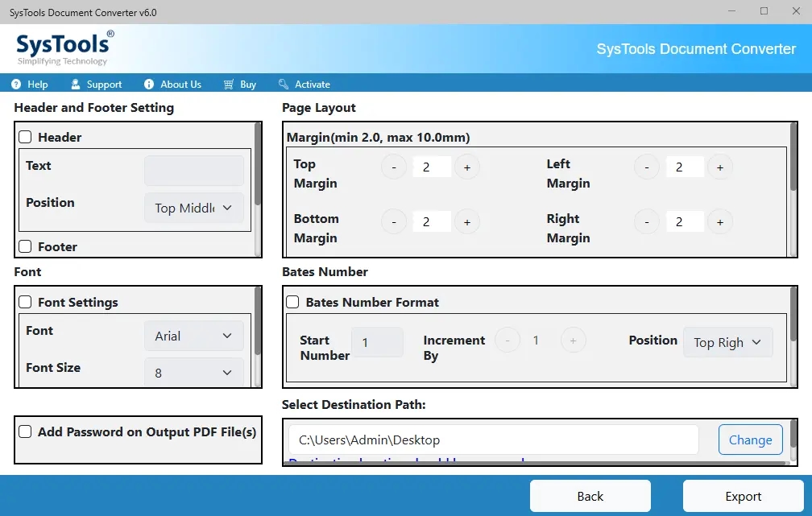Click the Export button
Screen dimensions: 812x516
point(743,496)
